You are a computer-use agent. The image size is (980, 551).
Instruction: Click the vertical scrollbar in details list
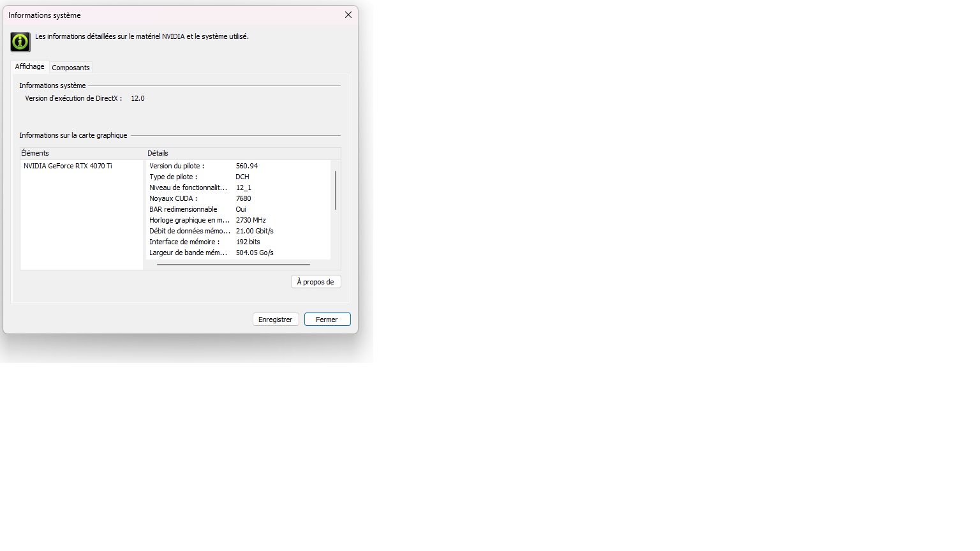coord(336,190)
